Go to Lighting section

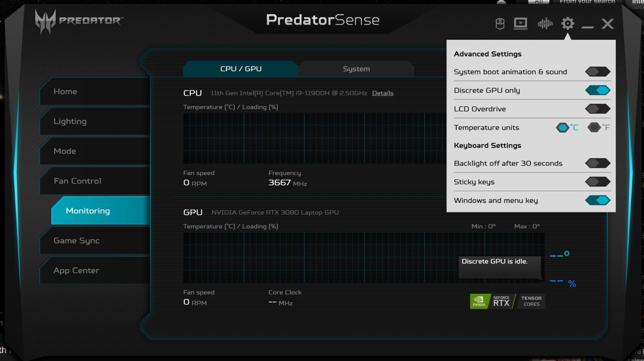(70, 121)
